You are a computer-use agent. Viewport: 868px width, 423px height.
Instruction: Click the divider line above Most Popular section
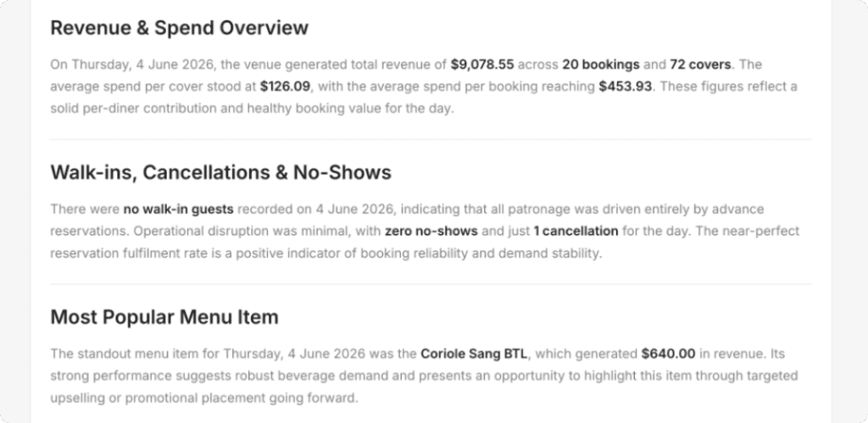431,284
